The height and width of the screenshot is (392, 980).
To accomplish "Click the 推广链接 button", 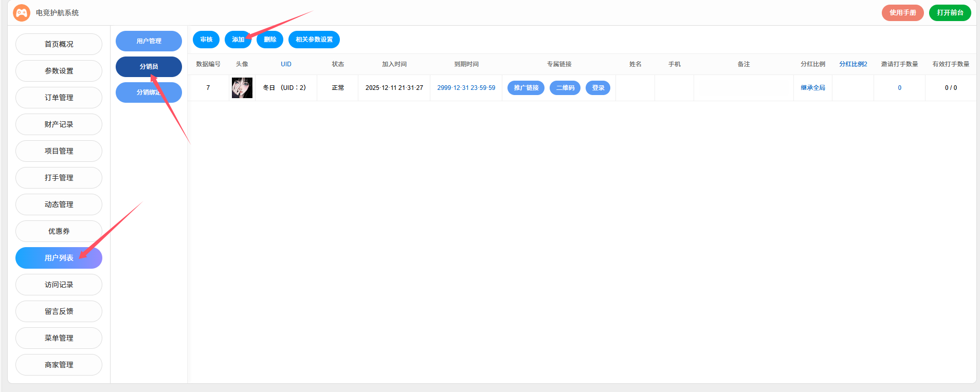I will (x=525, y=88).
